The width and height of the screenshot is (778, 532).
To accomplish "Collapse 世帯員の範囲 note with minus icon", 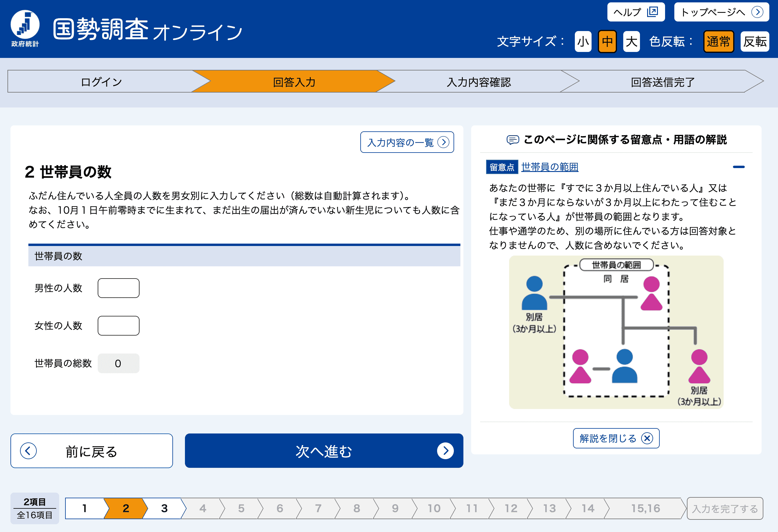I will [739, 167].
